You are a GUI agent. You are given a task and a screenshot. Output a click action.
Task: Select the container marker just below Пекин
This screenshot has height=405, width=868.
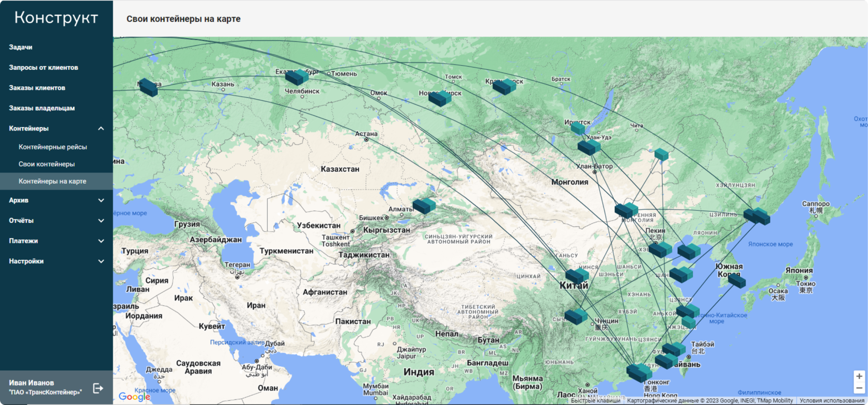point(660,250)
